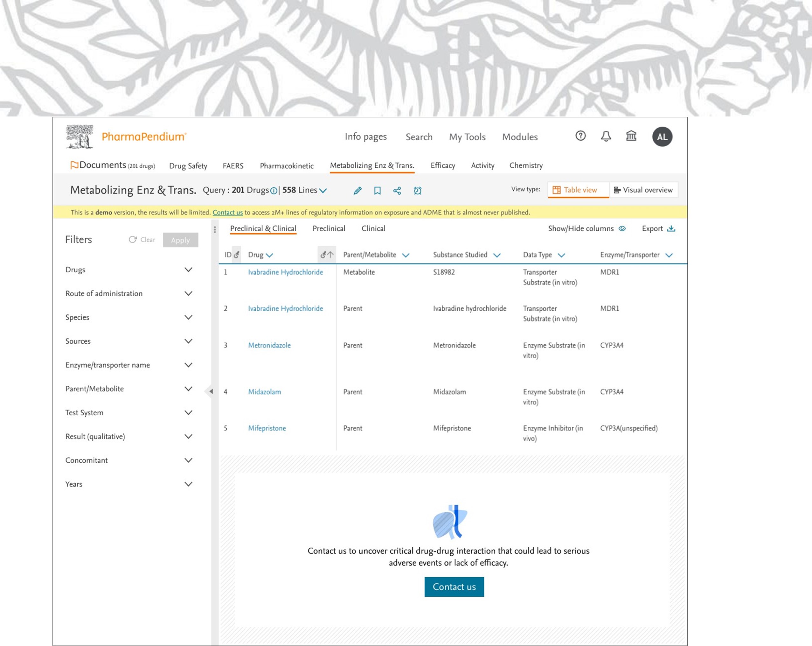Click Contact us link in demo banner
812x646 pixels.
[x=227, y=212]
